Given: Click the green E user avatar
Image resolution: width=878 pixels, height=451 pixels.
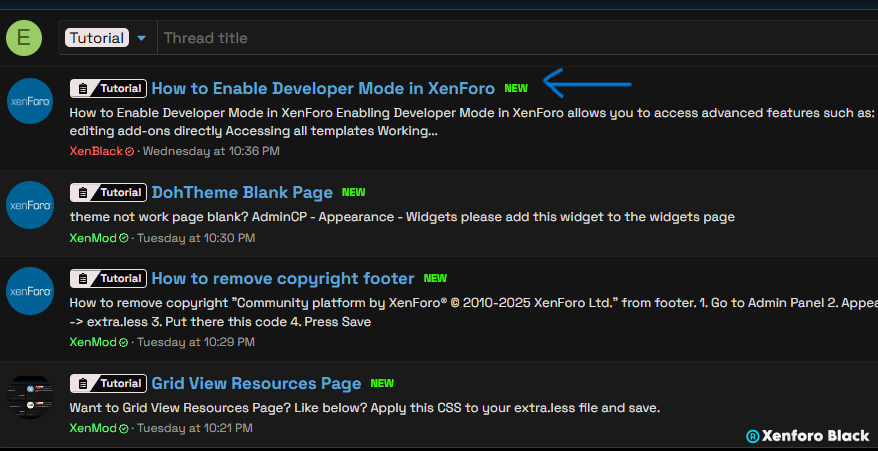Looking at the screenshot, I should (x=24, y=38).
